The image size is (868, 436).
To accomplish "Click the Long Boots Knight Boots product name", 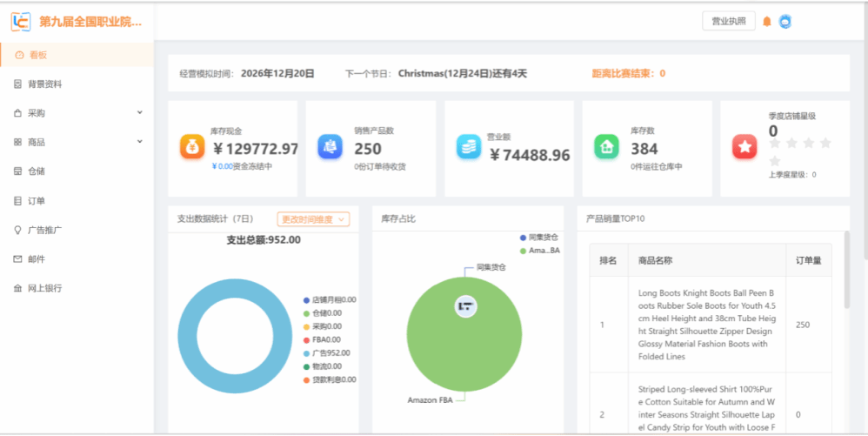I will [x=707, y=324].
